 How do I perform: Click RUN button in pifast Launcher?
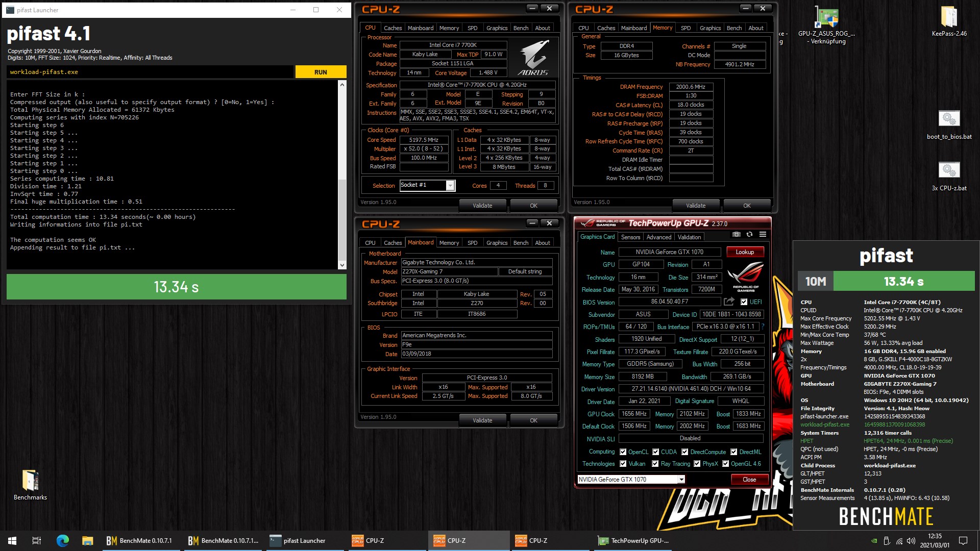321,72
